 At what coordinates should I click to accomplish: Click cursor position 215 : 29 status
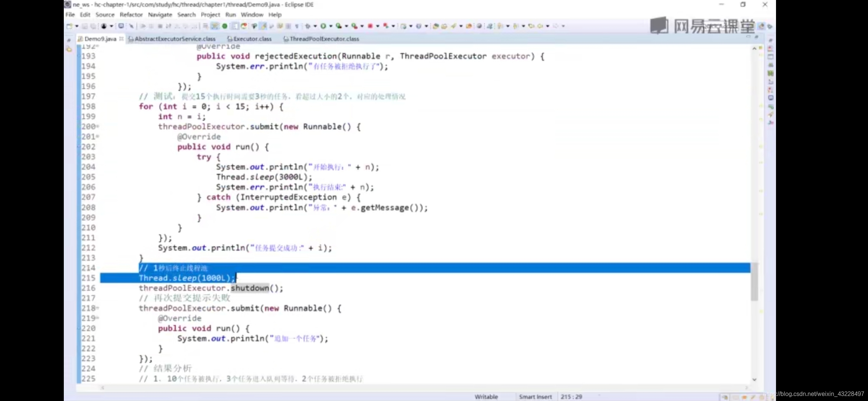point(571,397)
